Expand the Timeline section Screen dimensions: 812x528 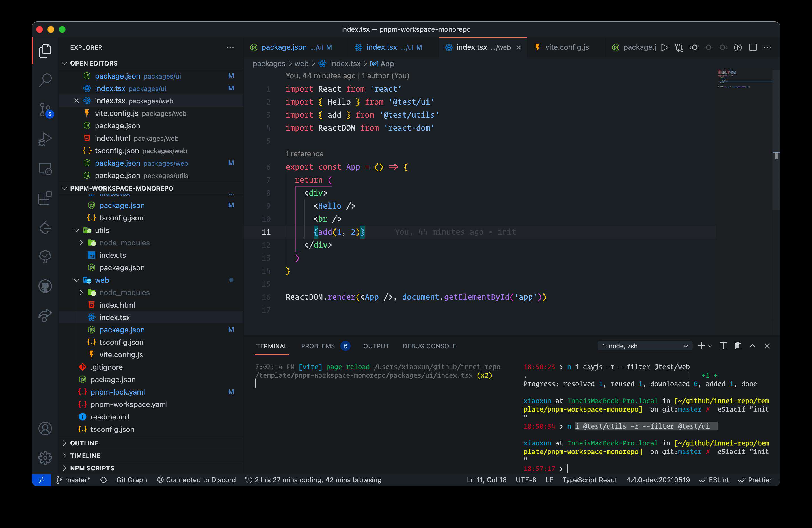tap(64, 455)
